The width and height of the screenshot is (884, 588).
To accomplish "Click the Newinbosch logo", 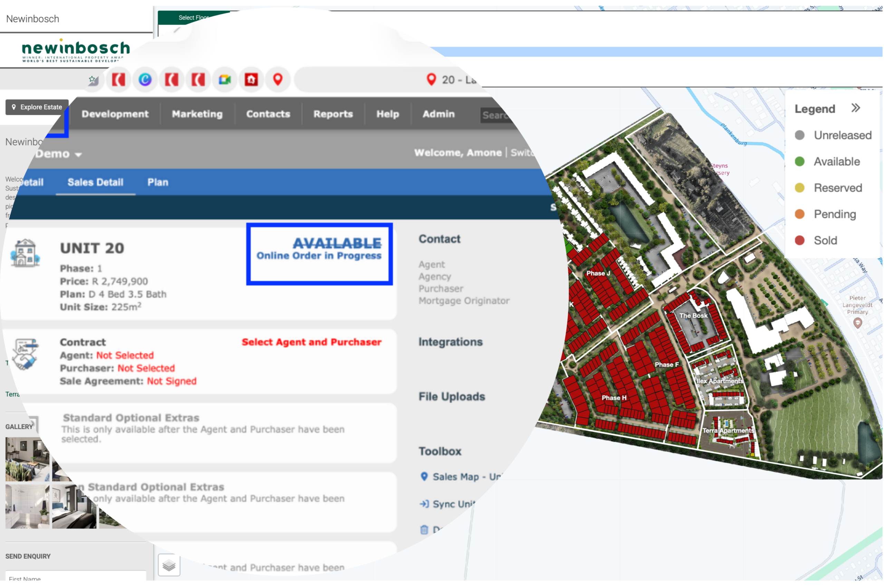I will pos(76,50).
